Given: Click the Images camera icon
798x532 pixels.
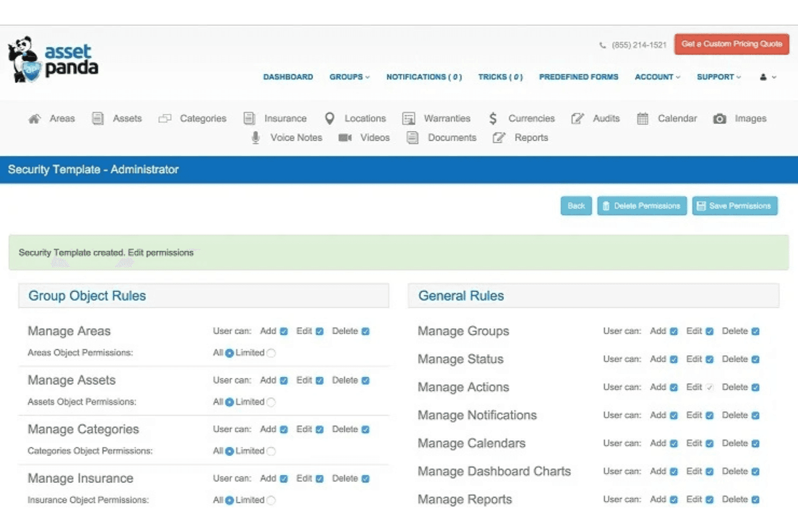Looking at the screenshot, I should point(720,119).
